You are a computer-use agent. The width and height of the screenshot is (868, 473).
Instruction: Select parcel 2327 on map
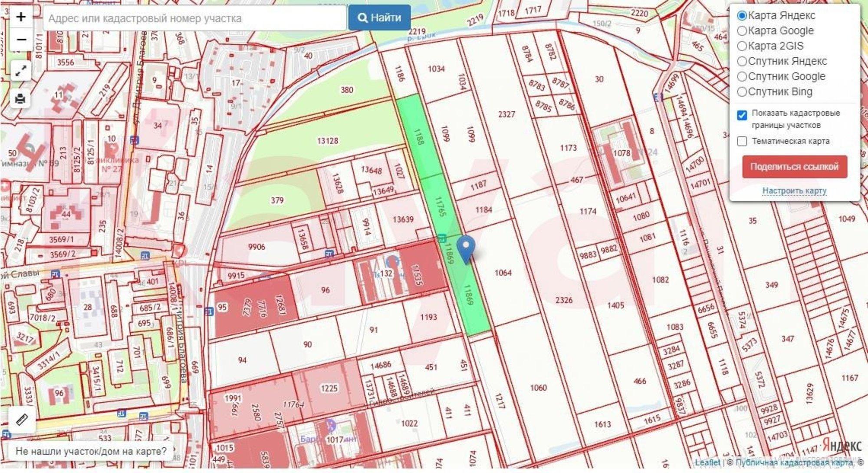tap(506, 114)
